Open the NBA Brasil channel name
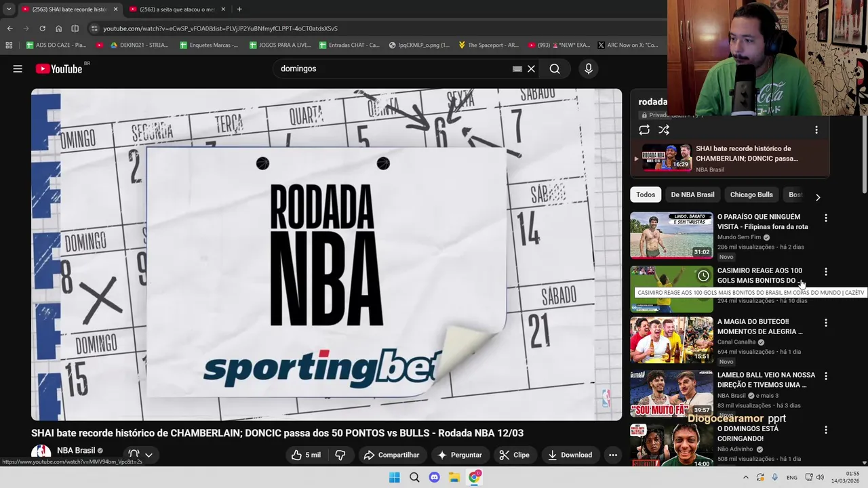The height and width of the screenshot is (488, 868). pyautogui.click(x=76, y=451)
